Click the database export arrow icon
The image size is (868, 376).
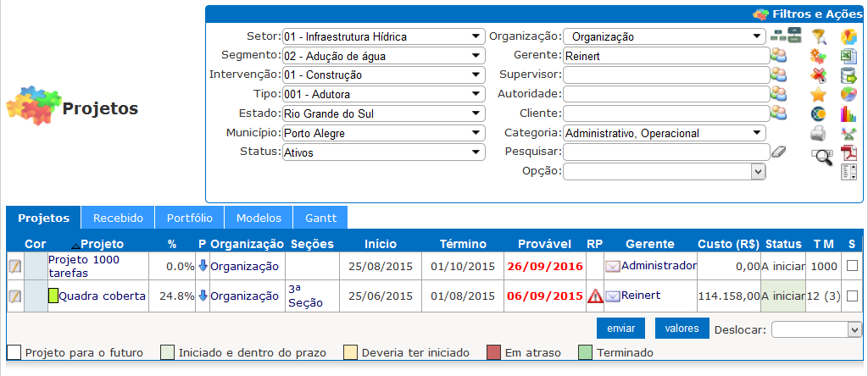(849, 75)
